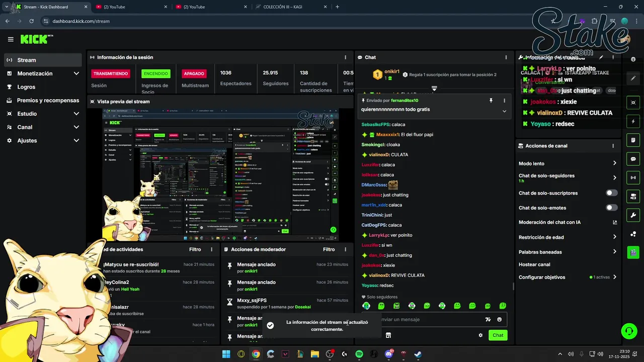The height and width of the screenshot is (362, 644).
Task: Open kebab menu of Información de la sesión
Action: [x=345, y=57]
